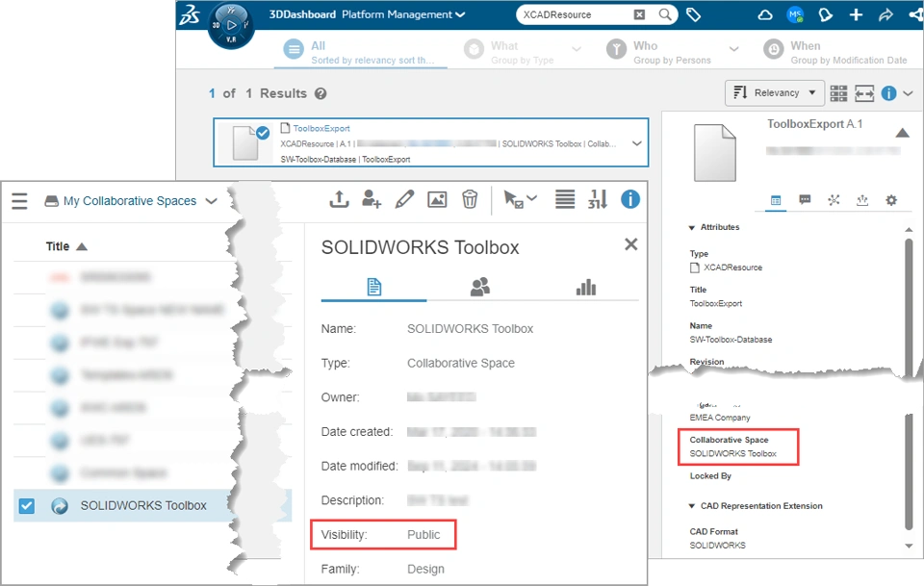The height and width of the screenshot is (586, 924).
Task: Open the gear settings tab in info panel
Action: click(891, 200)
